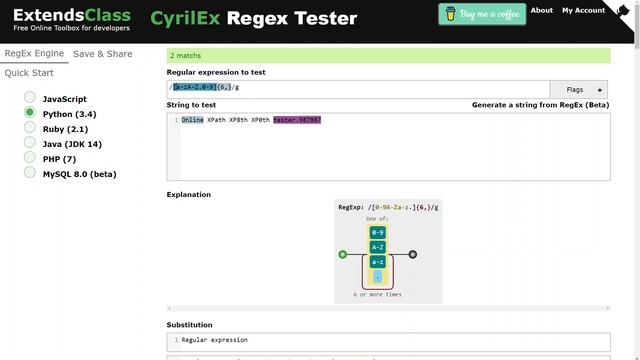Click the GitHub corner icon
The image size is (640, 360).
(622, 10)
